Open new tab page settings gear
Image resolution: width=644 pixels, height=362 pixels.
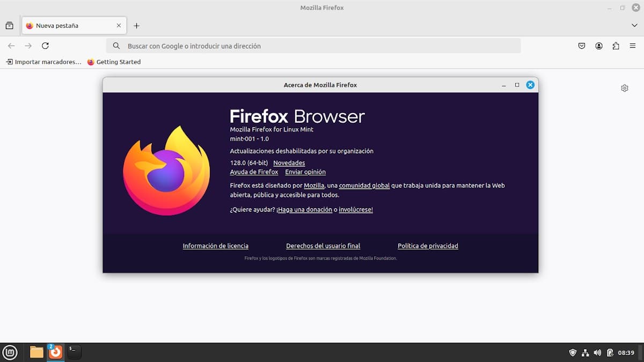click(x=624, y=87)
